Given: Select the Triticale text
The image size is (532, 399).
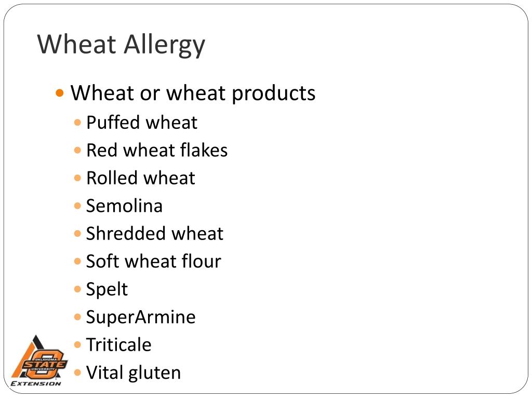Looking at the screenshot, I should [x=119, y=345].
